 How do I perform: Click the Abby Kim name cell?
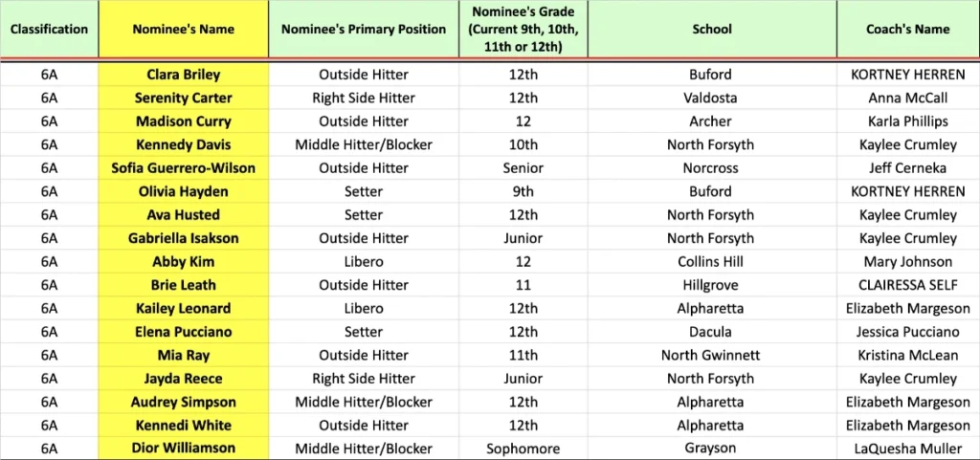coord(183,262)
